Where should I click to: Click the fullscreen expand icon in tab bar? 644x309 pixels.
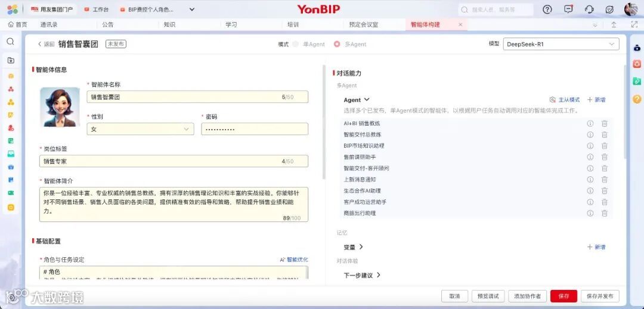coord(634,24)
